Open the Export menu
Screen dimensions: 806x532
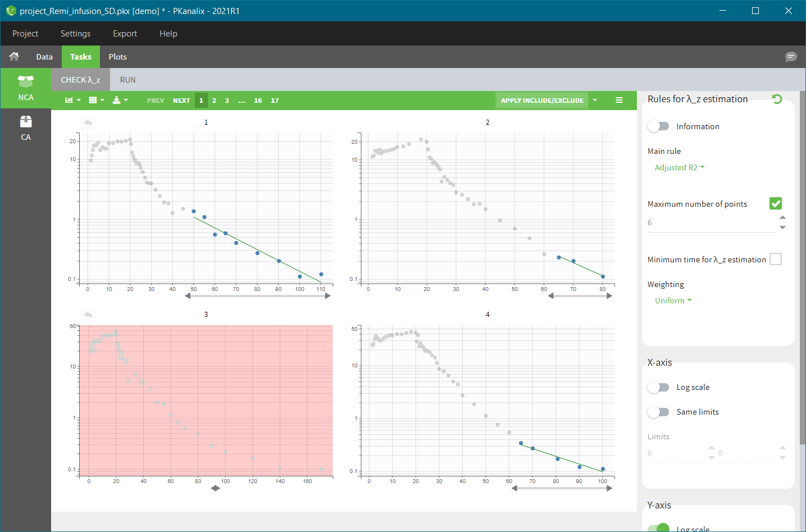point(125,34)
